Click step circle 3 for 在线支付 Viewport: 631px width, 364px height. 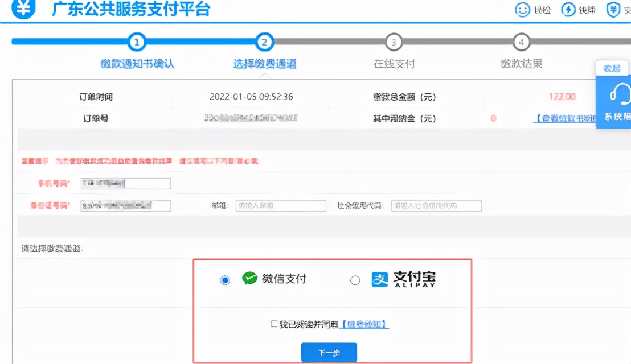pos(393,42)
